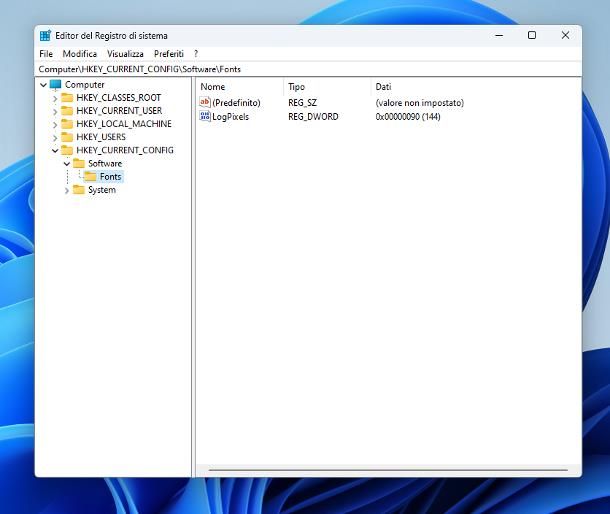Click the Software folder icon
610x514 pixels.
click(79, 163)
